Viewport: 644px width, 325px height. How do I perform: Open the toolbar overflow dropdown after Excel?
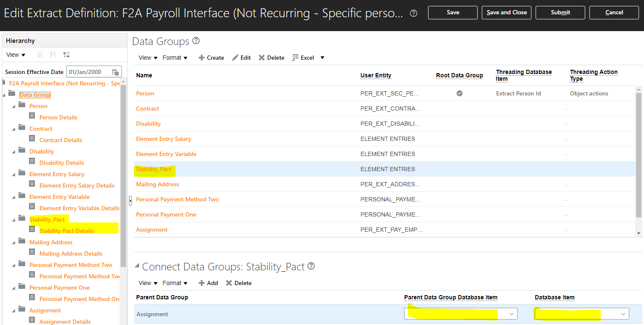pos(322,58)
